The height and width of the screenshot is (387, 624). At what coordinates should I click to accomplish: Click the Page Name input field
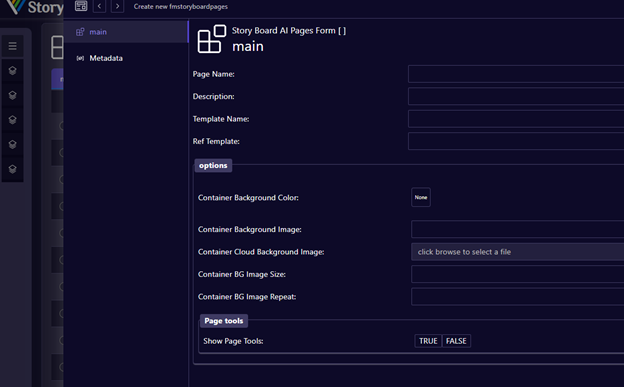tap(516, 74)
